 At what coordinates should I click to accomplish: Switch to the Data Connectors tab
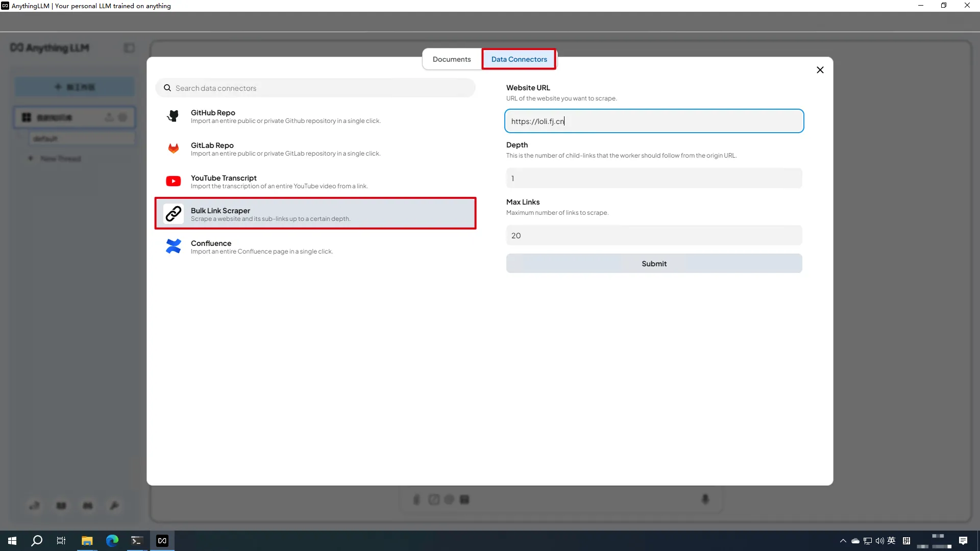[519, 59]
